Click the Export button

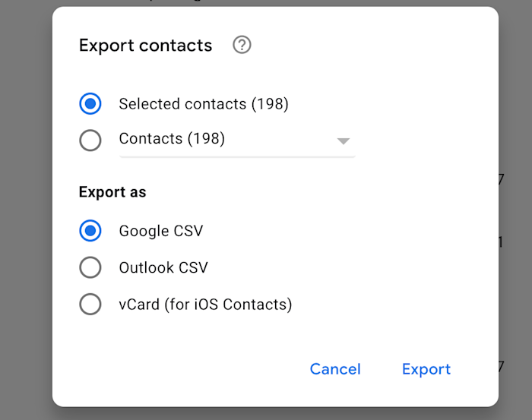[x=426, y=369]
